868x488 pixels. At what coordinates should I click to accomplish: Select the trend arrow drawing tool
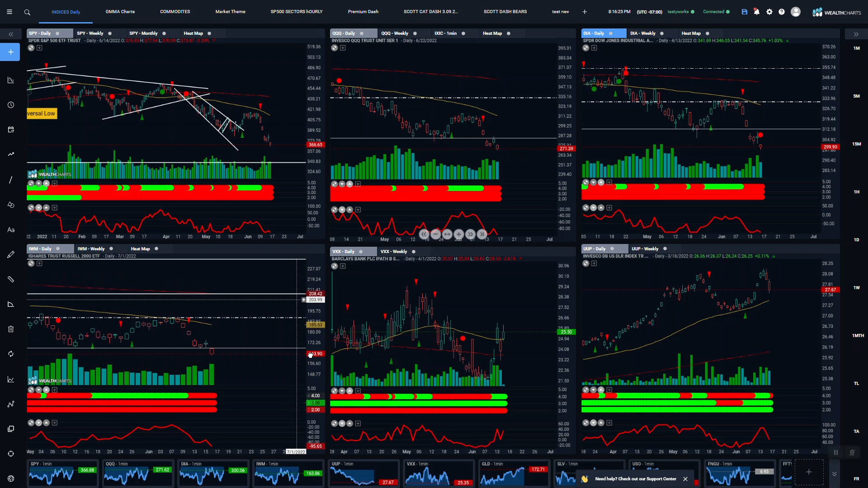coord(11,155)
